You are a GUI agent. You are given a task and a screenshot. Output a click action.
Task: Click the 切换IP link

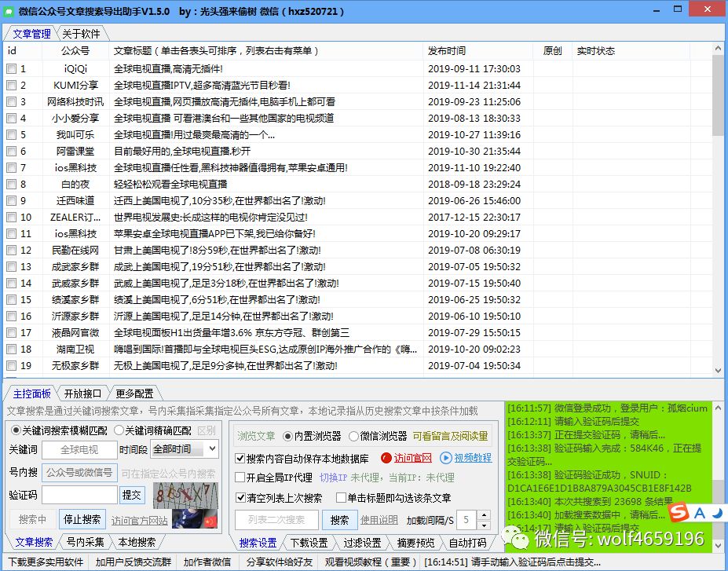pyautogui.click(x=333, y=478)
